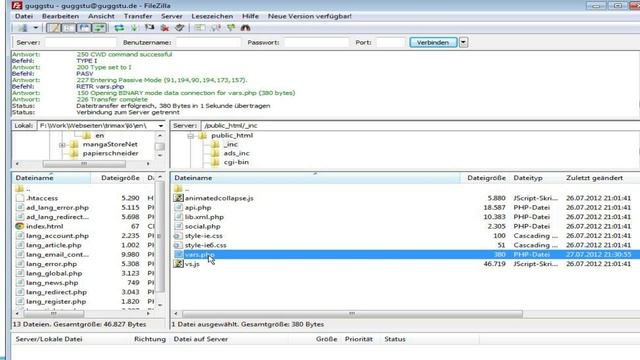Screen dimensions: 640x360
Task: Click the Server address input field
Action: click(x=80, y=42)
